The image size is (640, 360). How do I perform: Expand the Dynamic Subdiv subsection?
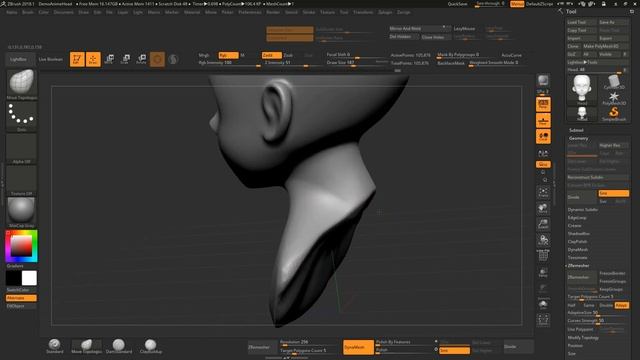tap(582, 209)
